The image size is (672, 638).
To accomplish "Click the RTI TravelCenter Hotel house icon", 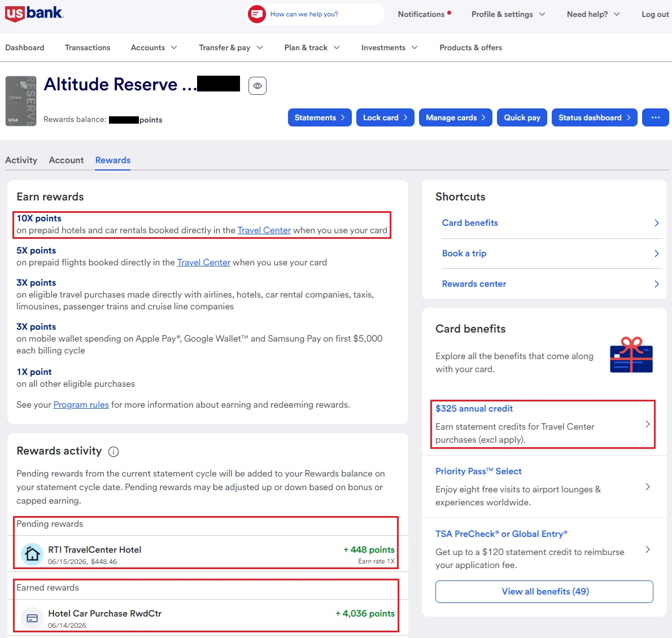I will [x=32, y=554].
